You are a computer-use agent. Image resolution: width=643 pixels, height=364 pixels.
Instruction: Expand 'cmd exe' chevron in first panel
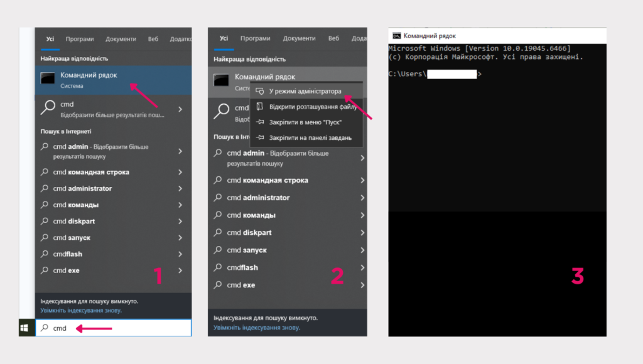(x=180, y=270)
